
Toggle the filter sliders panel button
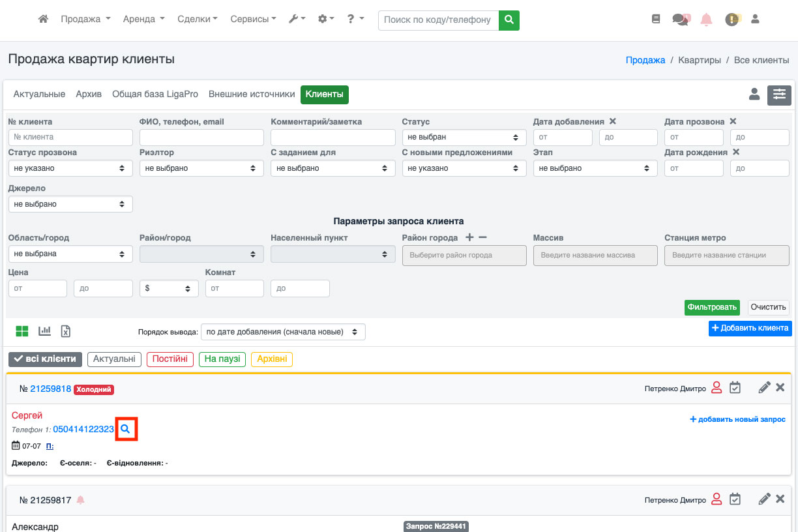pos(779,95)
